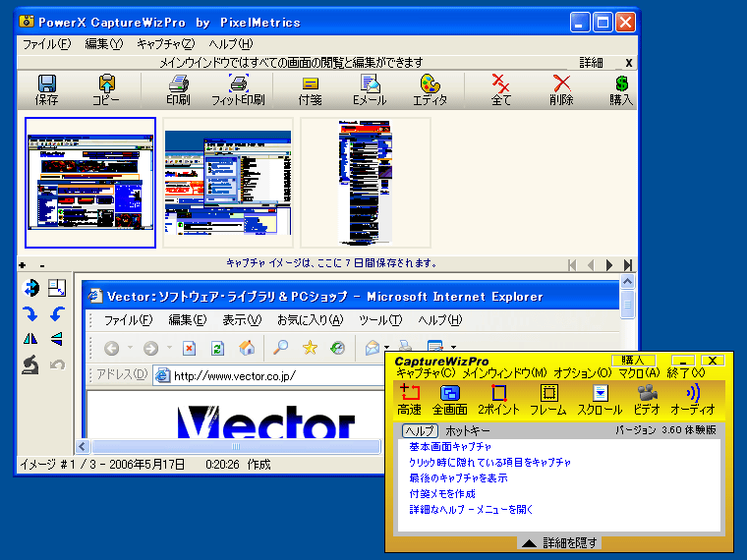The height and width of the screenshot is (560, 747).
Task: Click the 印刷 (Print) toolbar icon
Action: point(178,90)
